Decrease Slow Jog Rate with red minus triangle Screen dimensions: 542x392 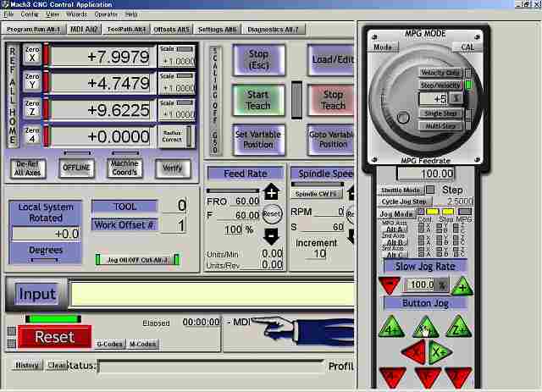(390, 285)
